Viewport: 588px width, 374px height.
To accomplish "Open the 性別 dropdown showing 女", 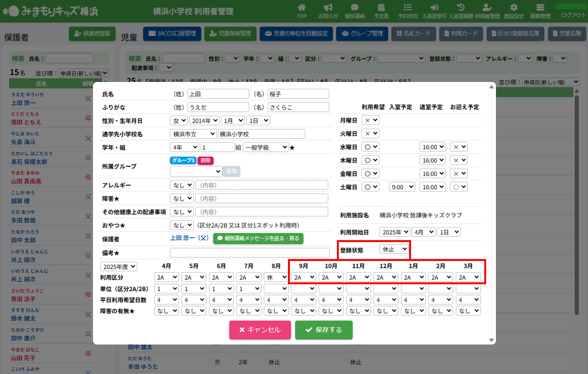I will point(178,120).
